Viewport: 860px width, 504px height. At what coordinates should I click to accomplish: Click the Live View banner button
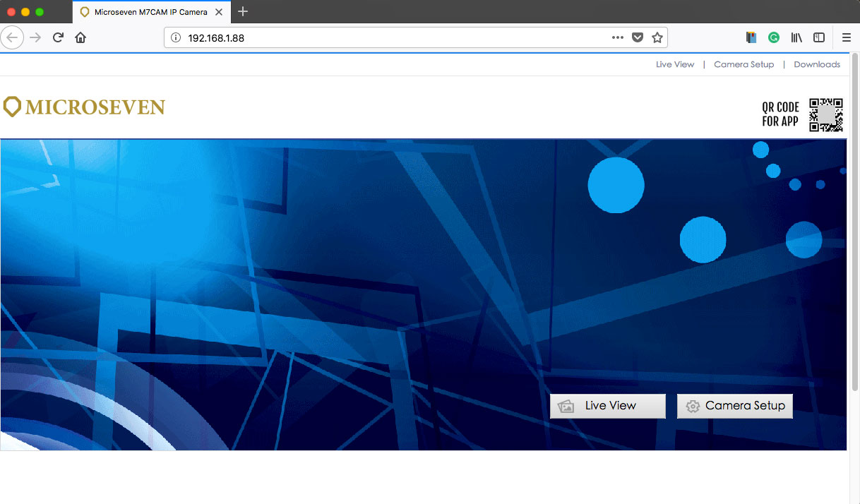click(608, 406)
